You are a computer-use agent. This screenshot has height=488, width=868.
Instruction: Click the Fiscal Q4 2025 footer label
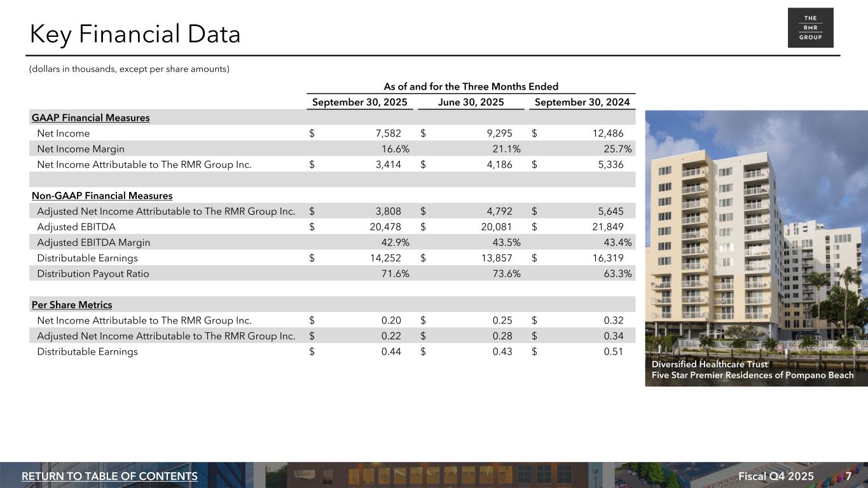[776, 477]
